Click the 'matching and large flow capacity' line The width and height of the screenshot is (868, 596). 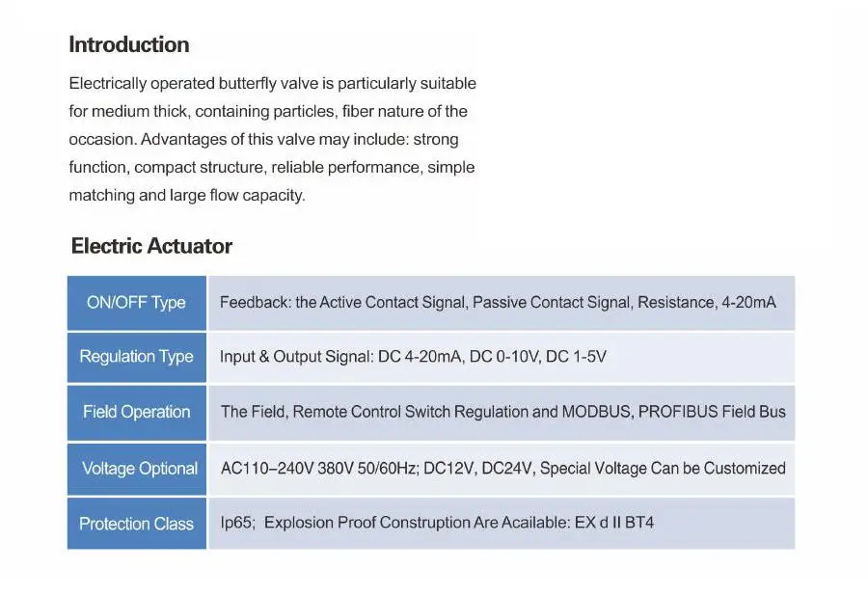click(x=187, y=196)
